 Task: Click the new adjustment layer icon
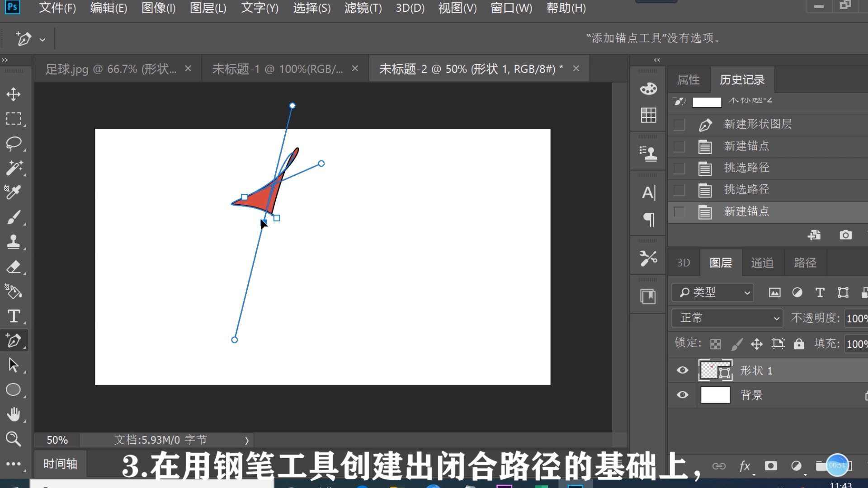(x=797, y=466)
